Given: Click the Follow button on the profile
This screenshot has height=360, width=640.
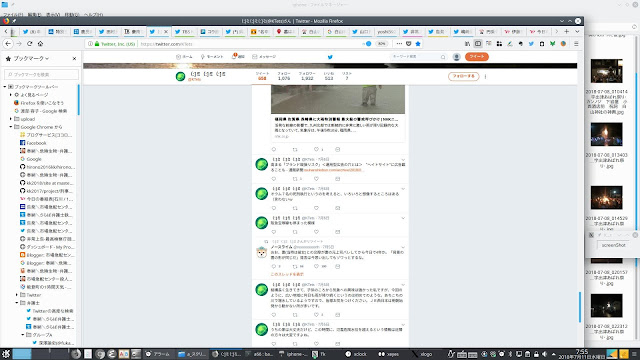Looking at the screenshot, I should [463, 76].
